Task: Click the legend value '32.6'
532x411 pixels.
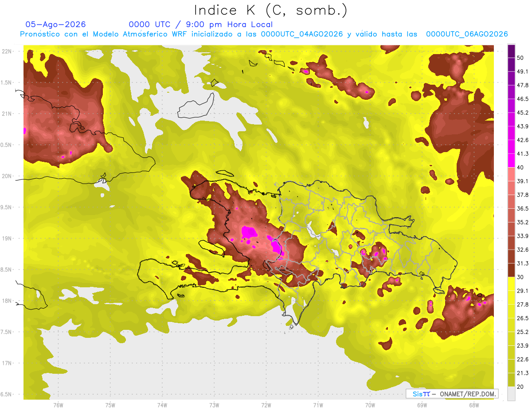Action: [x=522, y=250]
